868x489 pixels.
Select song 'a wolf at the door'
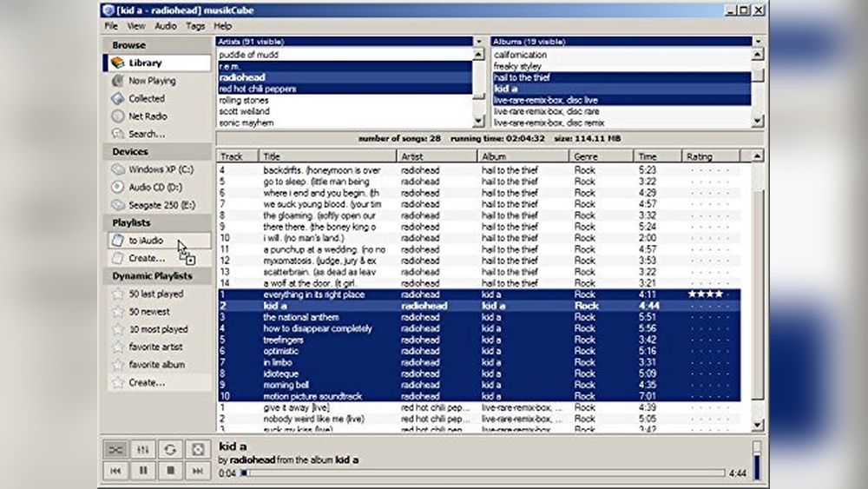[x=479, y=283]
